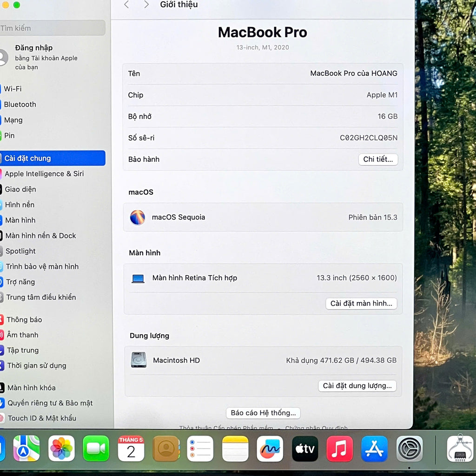Open Trình bảo vệ màn hình
476x476 pixels.
click(52, 266)
